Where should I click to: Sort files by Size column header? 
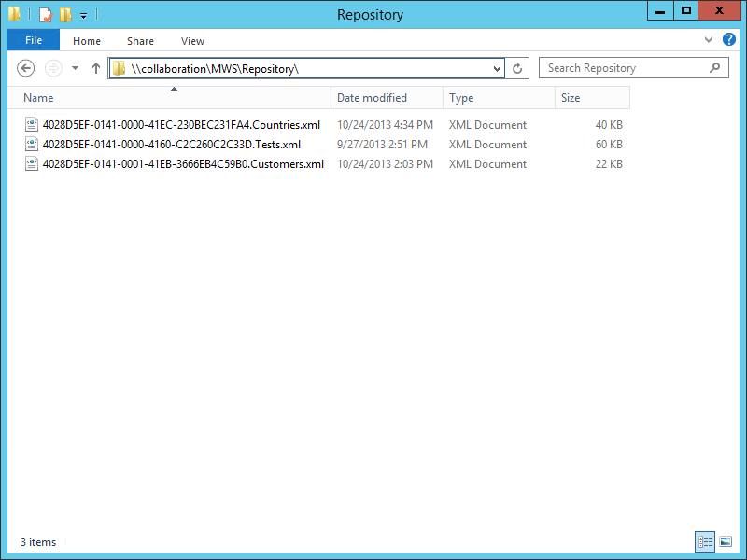pyautogui.click(x=571, y=98)
